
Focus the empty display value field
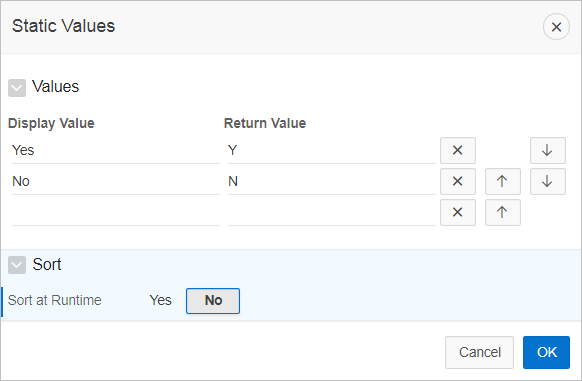(116, 213)
